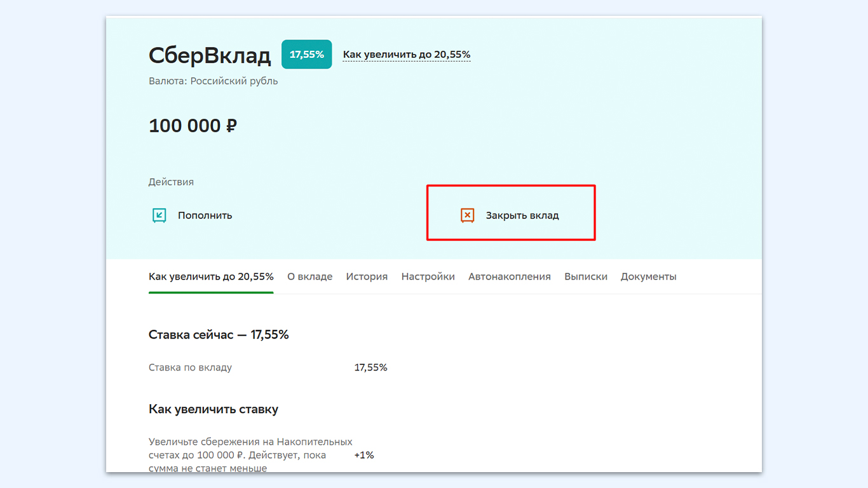Screen dimensions: 868x488
Task: Click the Ставка по вкладу label
Action: 190,367
